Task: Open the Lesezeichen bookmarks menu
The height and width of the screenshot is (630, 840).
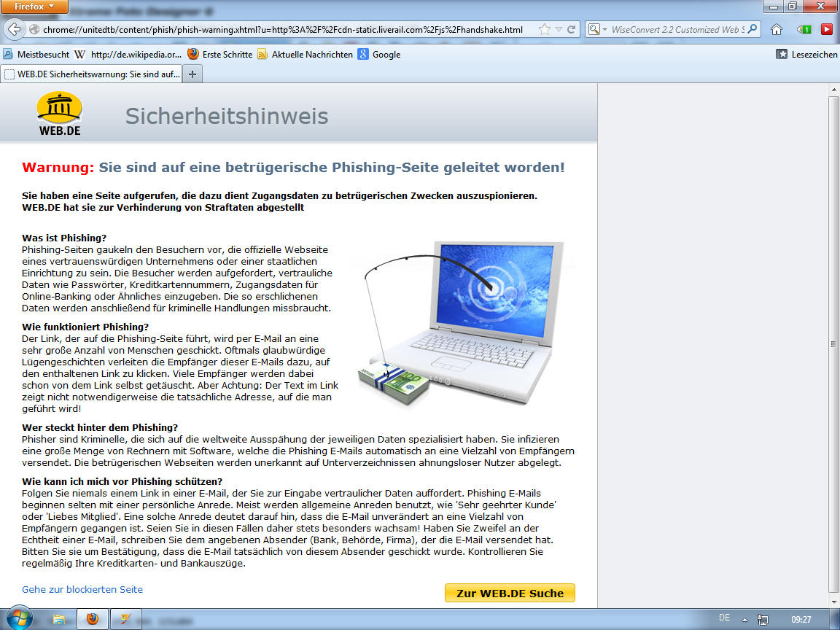Action: (806, 54)
